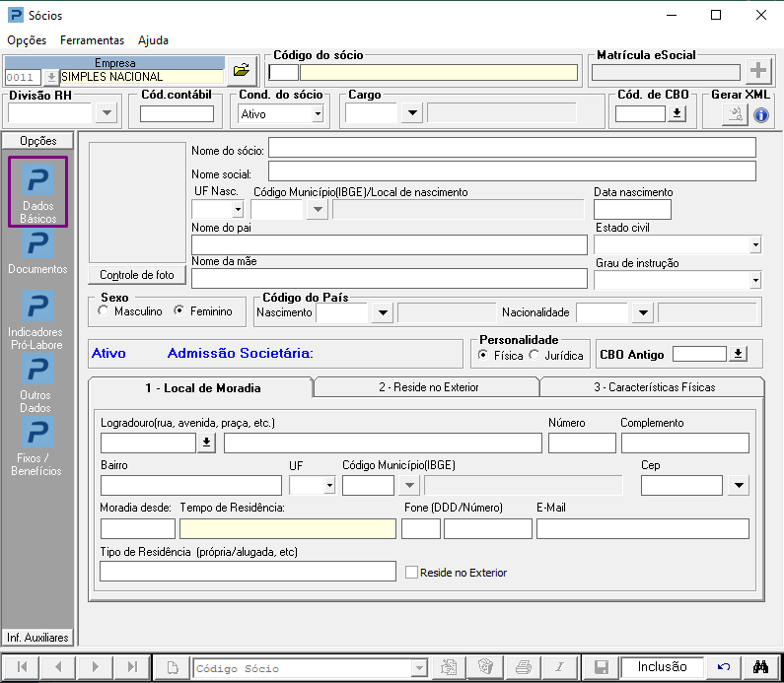Open the Ferramentas menu
The height and width of the screenshot is (683, 784).
[x=92, y=40]
